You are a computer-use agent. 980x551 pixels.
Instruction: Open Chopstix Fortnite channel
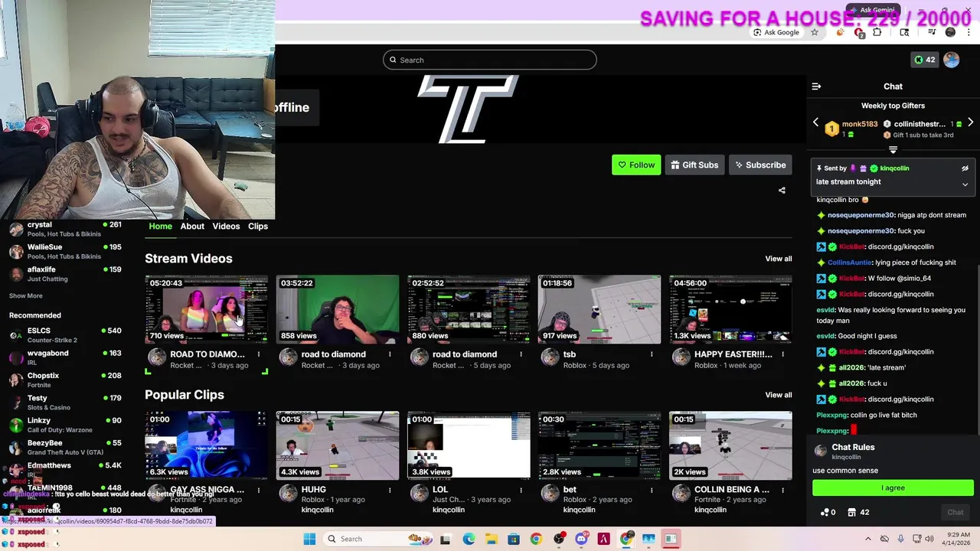tap(65, 380)
